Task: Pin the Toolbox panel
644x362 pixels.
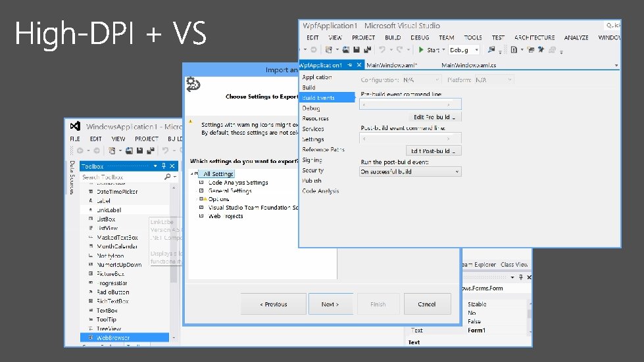Action: [x=163, y=166]
